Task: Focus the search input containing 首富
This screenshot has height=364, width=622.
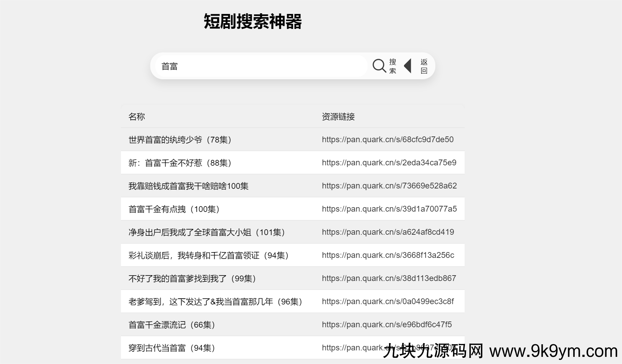Action: tap(261, 66)
